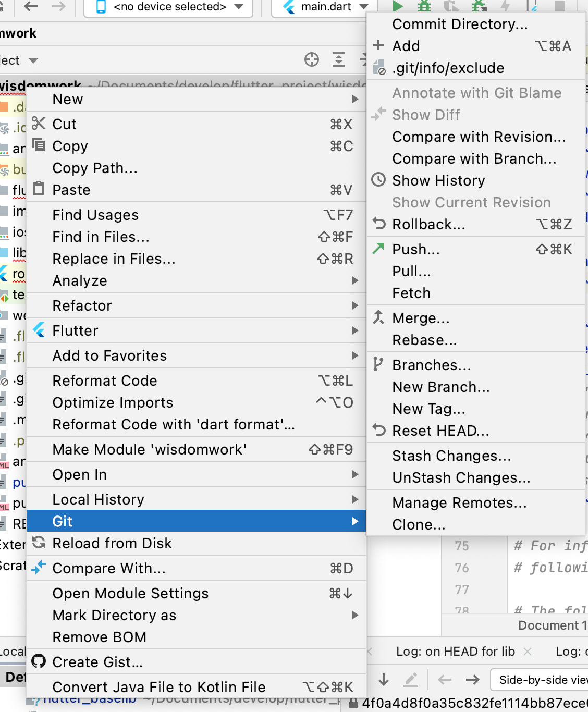Select Paste from the context menu
This screenshot has width=588, height=712.
coord(196,190)
